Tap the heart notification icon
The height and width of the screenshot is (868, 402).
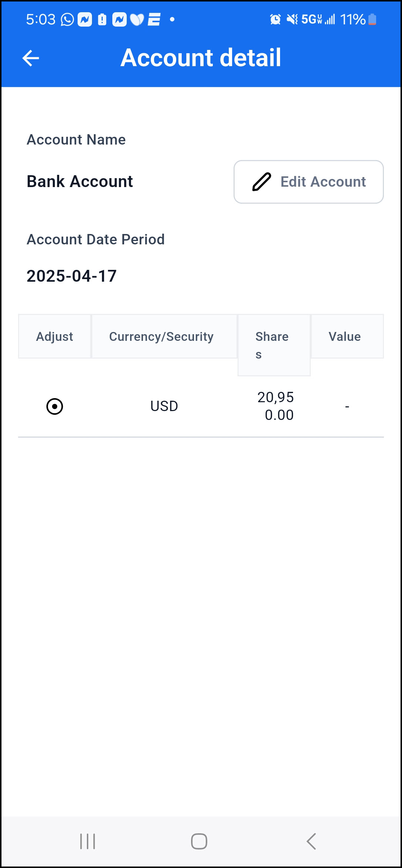point(137,19)
